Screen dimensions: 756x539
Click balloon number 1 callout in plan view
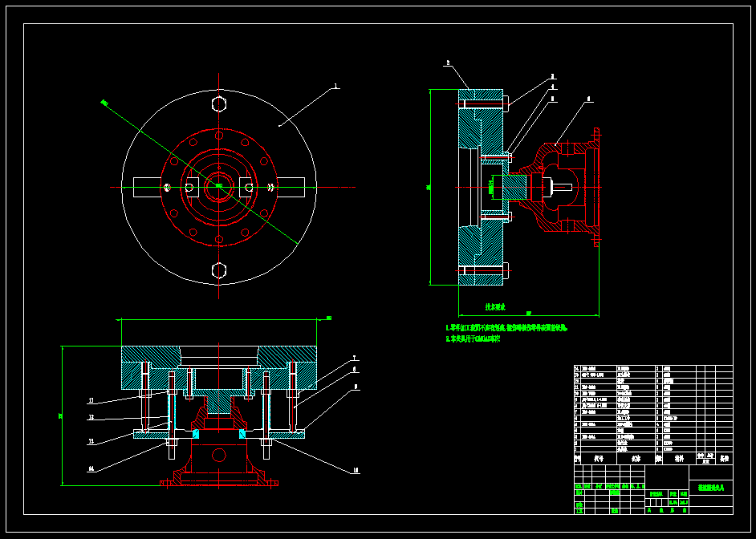coord(336,87)
